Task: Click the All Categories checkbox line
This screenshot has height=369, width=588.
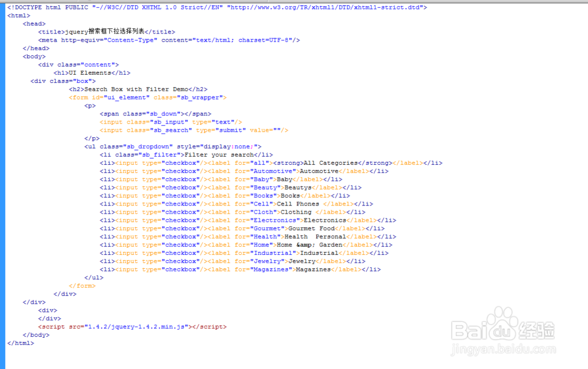Action: [x=271, y=163]
